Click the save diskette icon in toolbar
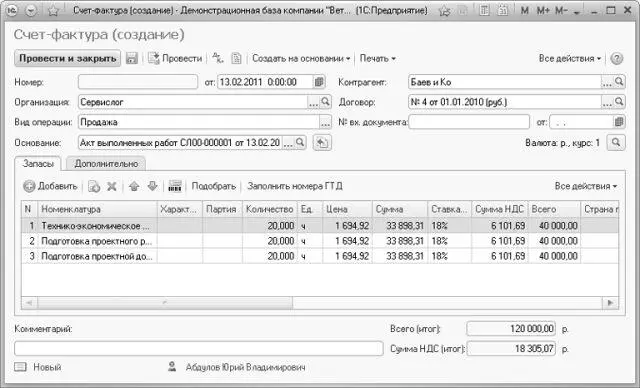The height and width of the screenshot is (388, 640). pyautogui.click(x=131, y=58)
